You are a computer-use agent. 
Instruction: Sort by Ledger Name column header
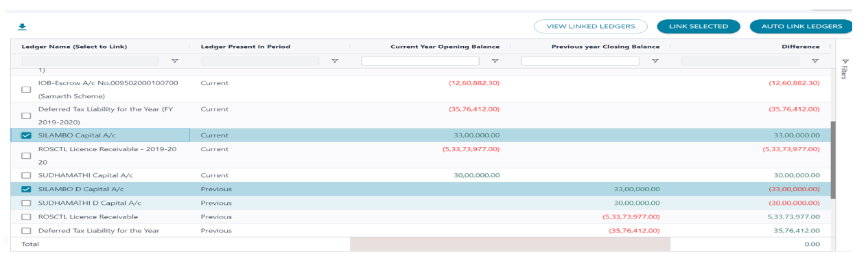[74, 47]
